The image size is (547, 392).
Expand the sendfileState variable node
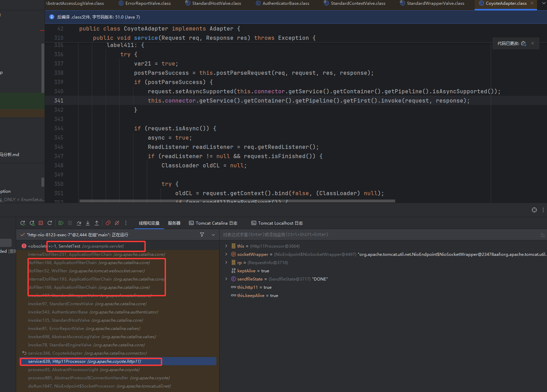click(226, 279)
